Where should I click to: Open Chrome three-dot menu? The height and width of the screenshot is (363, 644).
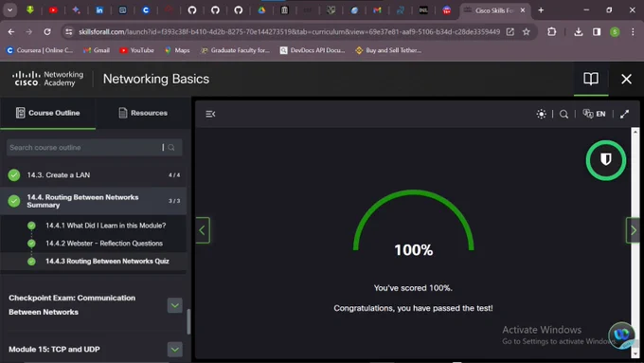pyautogui.click(x=633, y=31)
